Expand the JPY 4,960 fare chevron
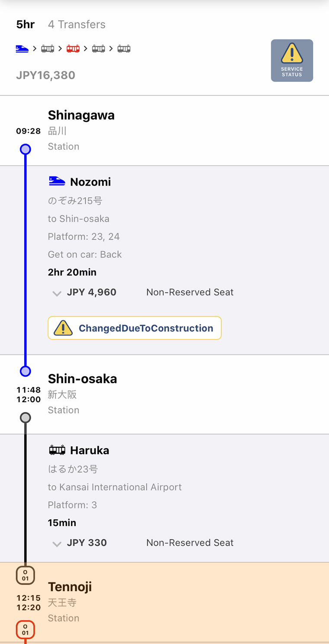This screenshot has width=329, height=644. pyautogui.click(x=57, y=293)
